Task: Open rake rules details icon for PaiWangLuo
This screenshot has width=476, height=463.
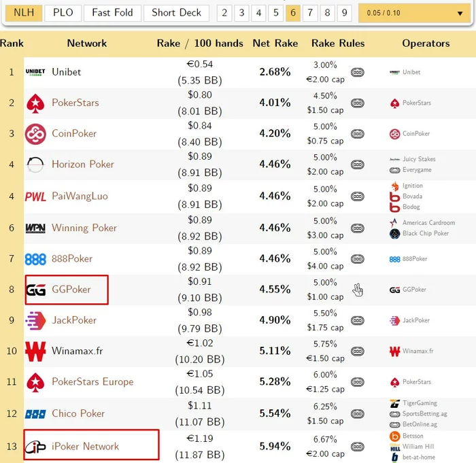Action: [x=358, y=196]
